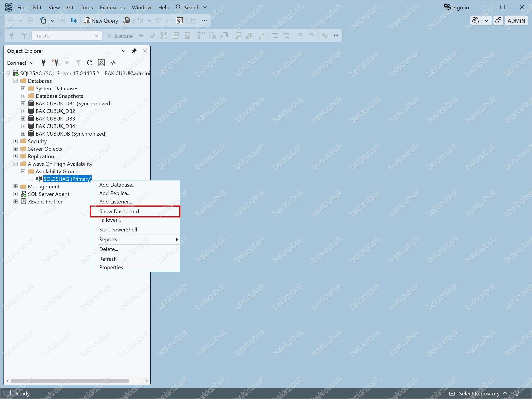This screenshot has height=399, width=532.
Task: Click the Navigate Backward arrow icon
Action: [11, 20]
